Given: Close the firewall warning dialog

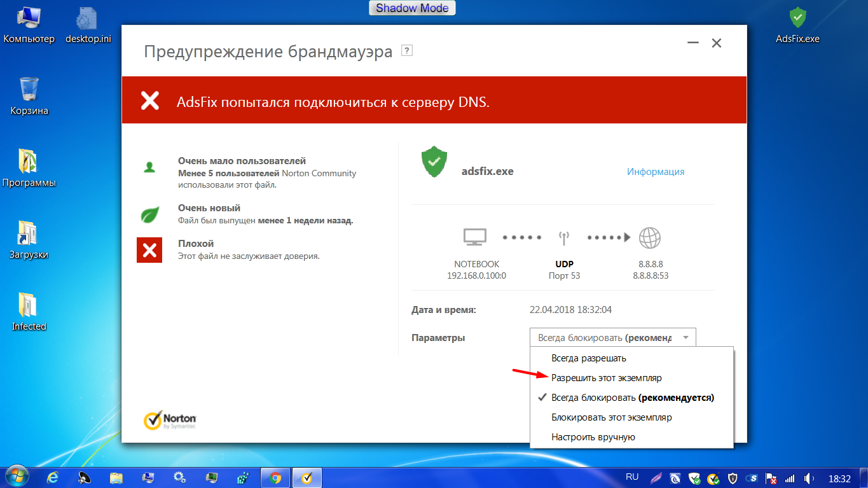Looking at the screenshot, I should pos(717,43).
